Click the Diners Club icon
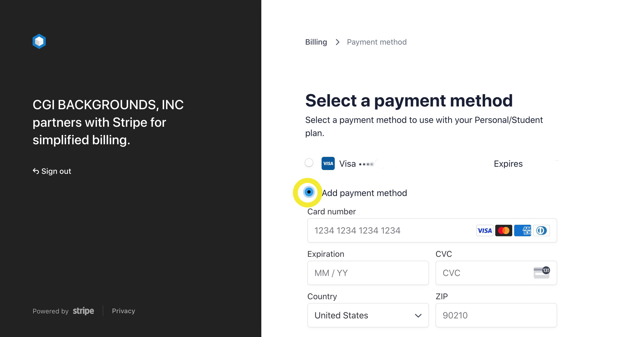644x337 pixels. coord(541,231)
